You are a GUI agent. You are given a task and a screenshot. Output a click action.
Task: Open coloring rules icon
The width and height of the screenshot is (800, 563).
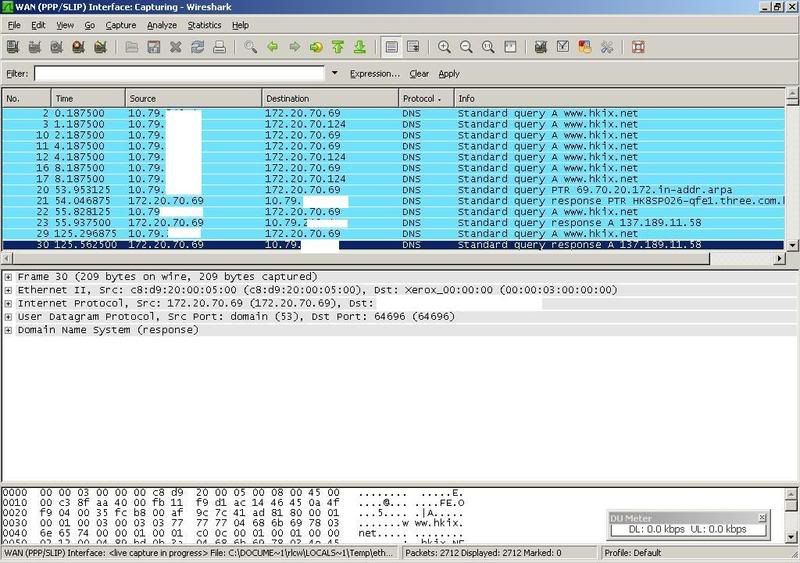click(585, 47)
